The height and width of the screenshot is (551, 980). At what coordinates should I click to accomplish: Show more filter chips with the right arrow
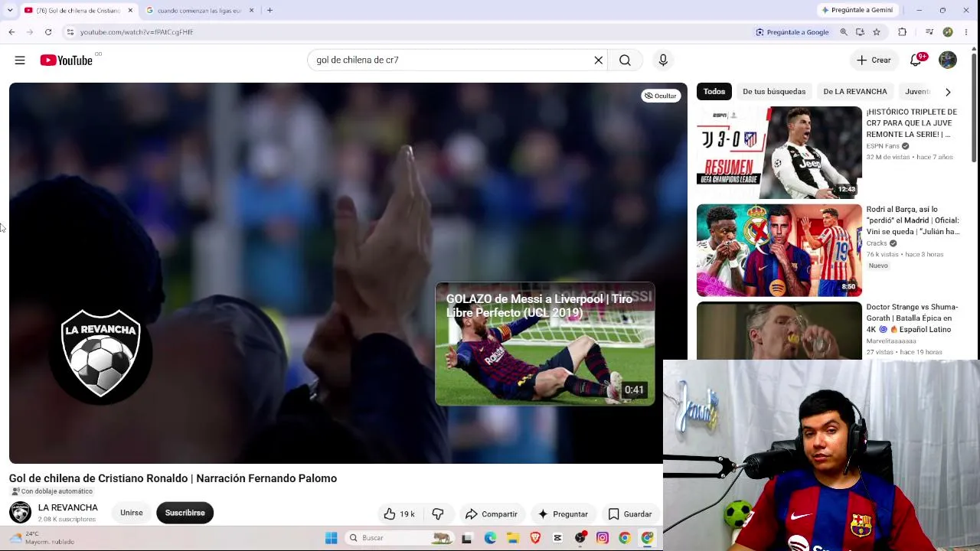(x=948, y=92)
